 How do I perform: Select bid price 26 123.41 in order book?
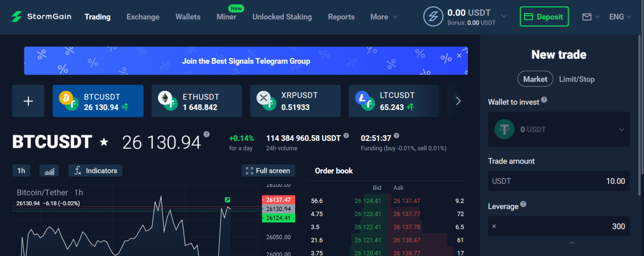(368, 214)
